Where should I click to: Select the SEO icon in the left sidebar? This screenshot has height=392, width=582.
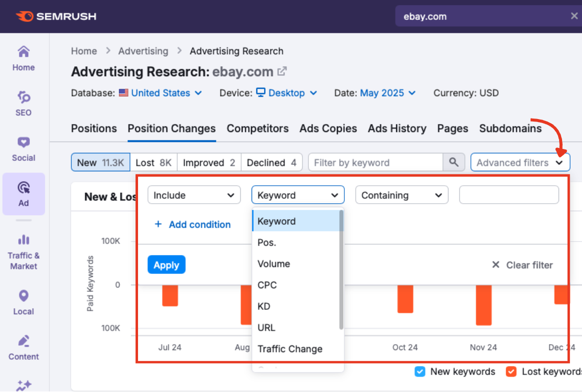pos(23,103)
